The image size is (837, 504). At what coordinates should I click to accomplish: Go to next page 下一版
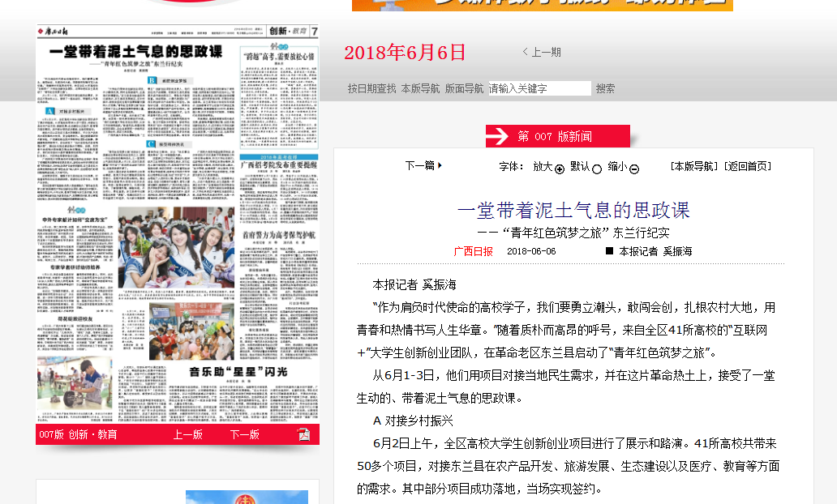tap(245, 434)
